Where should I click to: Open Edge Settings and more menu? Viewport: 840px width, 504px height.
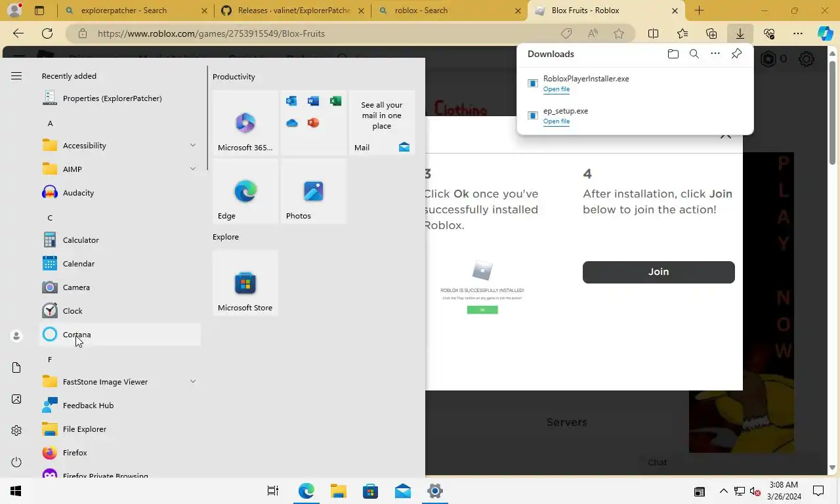pyautogui.click(x=798, y=33)
